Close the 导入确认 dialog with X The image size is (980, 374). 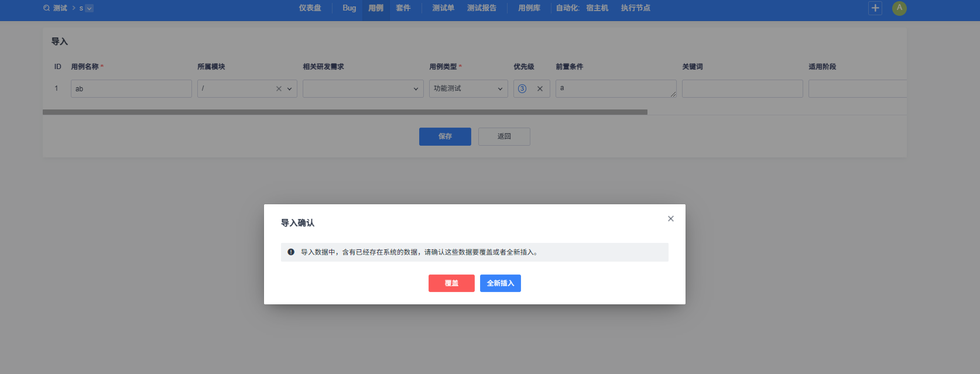671,219
